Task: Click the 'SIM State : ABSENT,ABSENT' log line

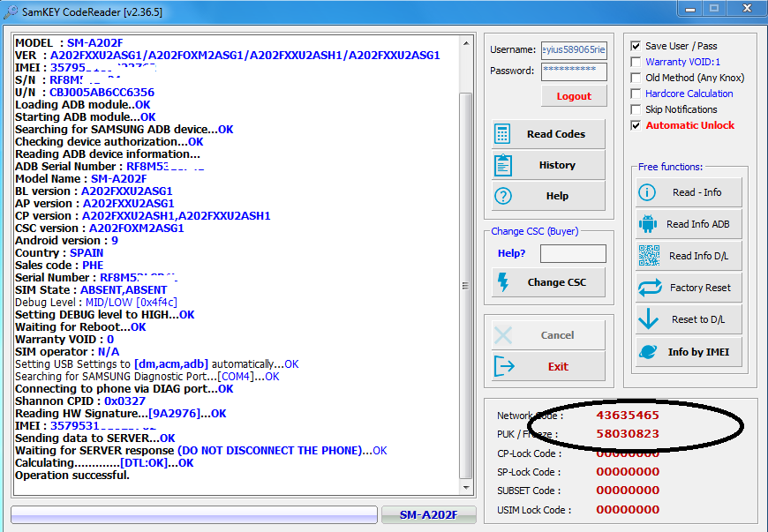Action: click(91, 290)
